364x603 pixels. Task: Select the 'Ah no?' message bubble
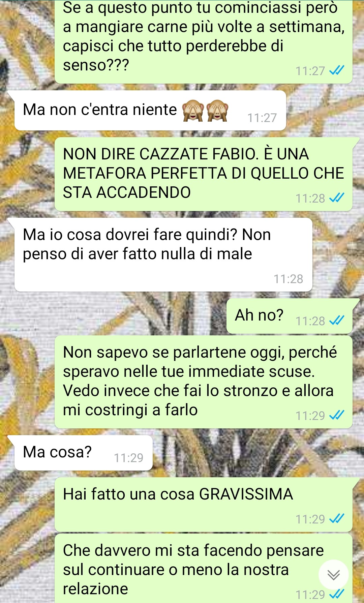click(290, 316)
